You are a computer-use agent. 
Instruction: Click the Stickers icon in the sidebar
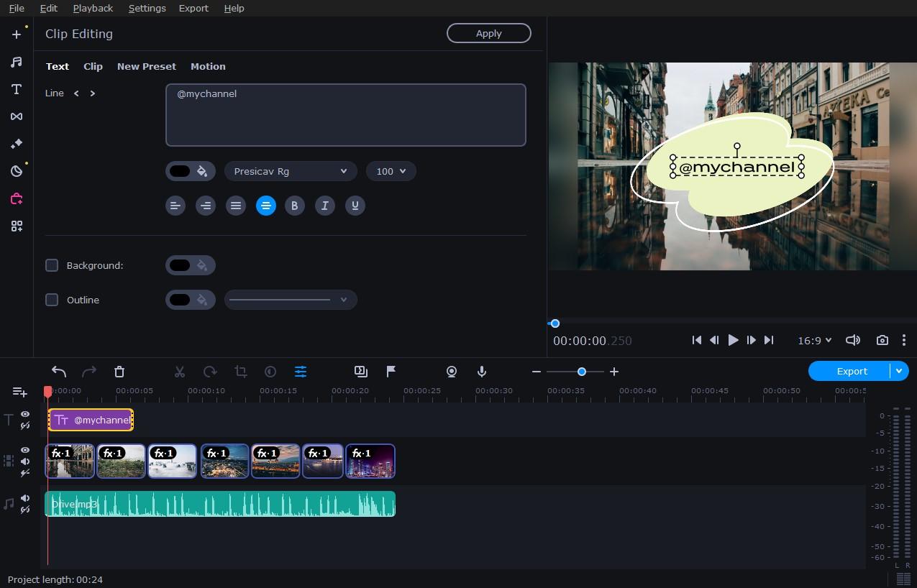point(17,171)
